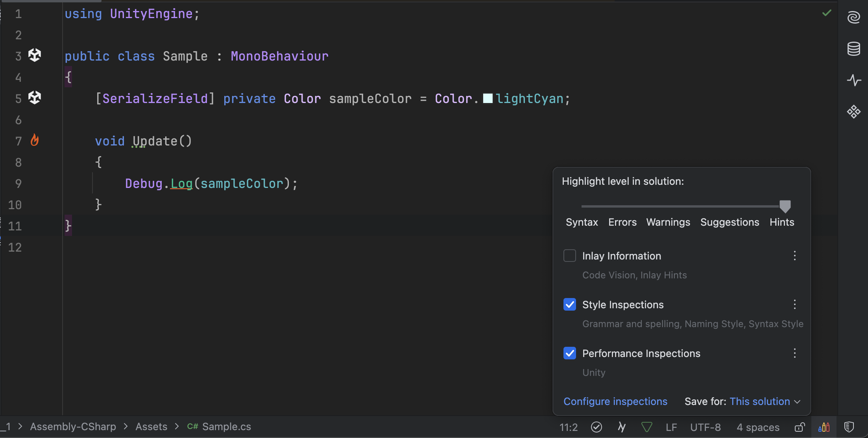Open more options for Style Inspections

(794, 304)
